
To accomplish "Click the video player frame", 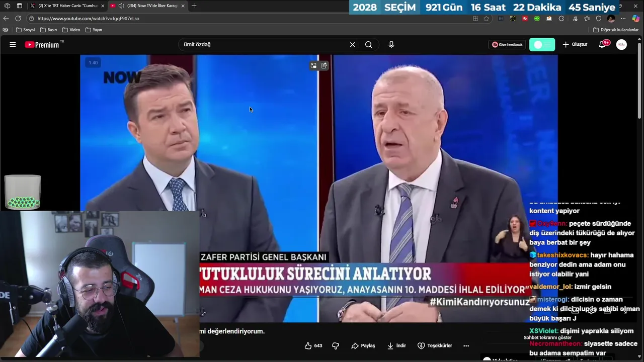I will click(x=318, y=189).
